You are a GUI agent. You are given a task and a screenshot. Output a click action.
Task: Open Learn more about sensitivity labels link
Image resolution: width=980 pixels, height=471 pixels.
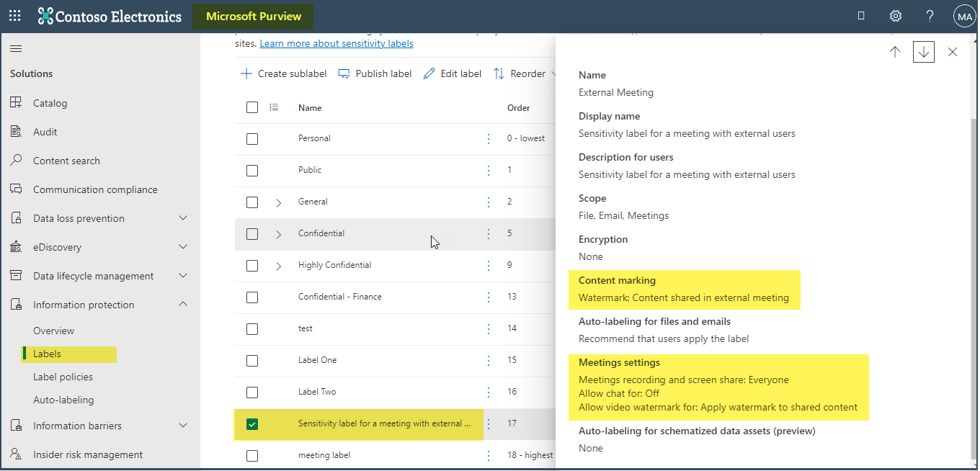(x=337, y=43)
